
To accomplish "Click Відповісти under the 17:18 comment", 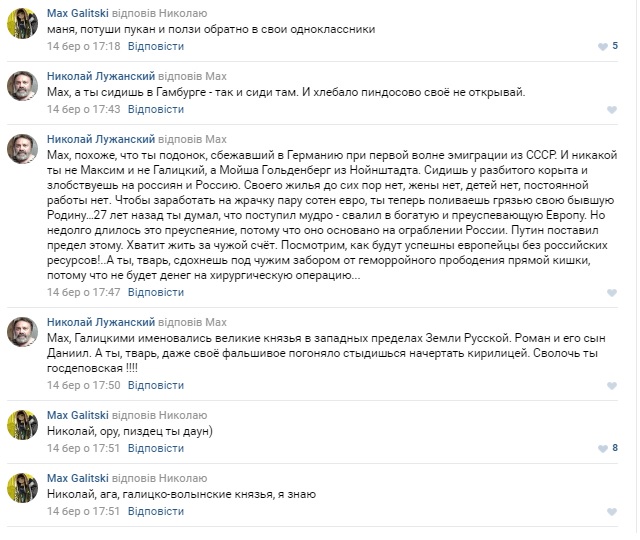I will click(x=156, y=46).
